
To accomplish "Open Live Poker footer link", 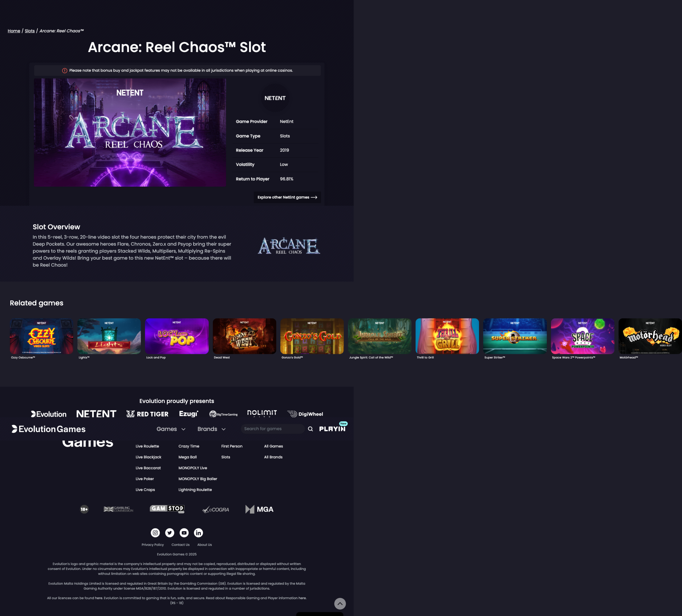I will click(x=145, y=479).
